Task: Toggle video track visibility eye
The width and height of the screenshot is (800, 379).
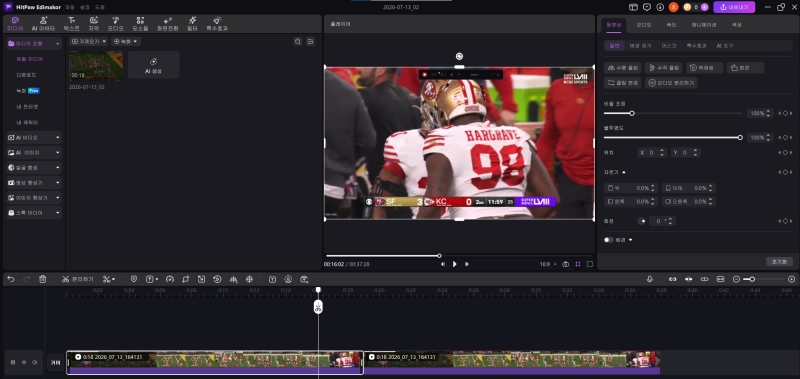Action: (23, 362)
